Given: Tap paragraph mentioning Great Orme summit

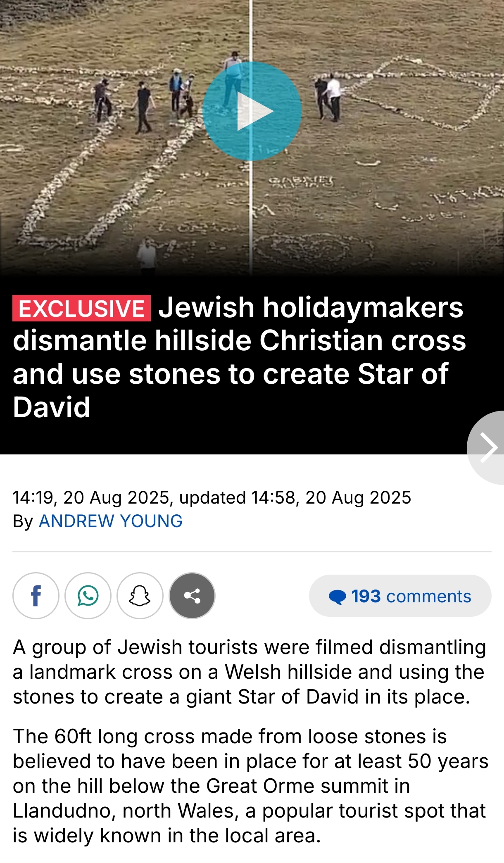Looking at the screenshot, I should click(250, 786).
